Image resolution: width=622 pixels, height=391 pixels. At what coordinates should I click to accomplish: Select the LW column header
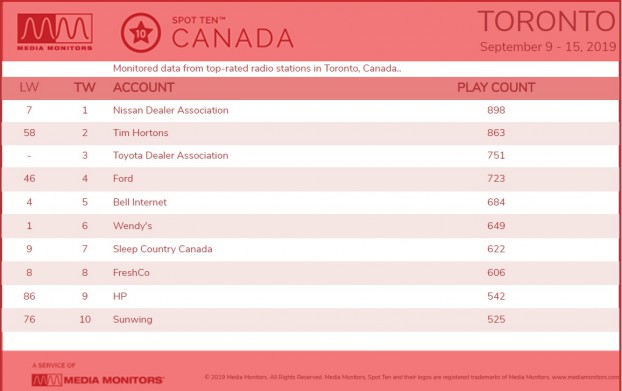(x=29, y=87)
